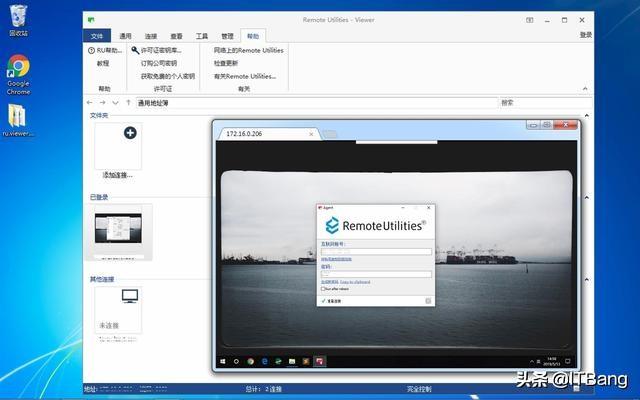
Task: Toggle the Run after reboot checkbox
Action: tap(323, 289)
